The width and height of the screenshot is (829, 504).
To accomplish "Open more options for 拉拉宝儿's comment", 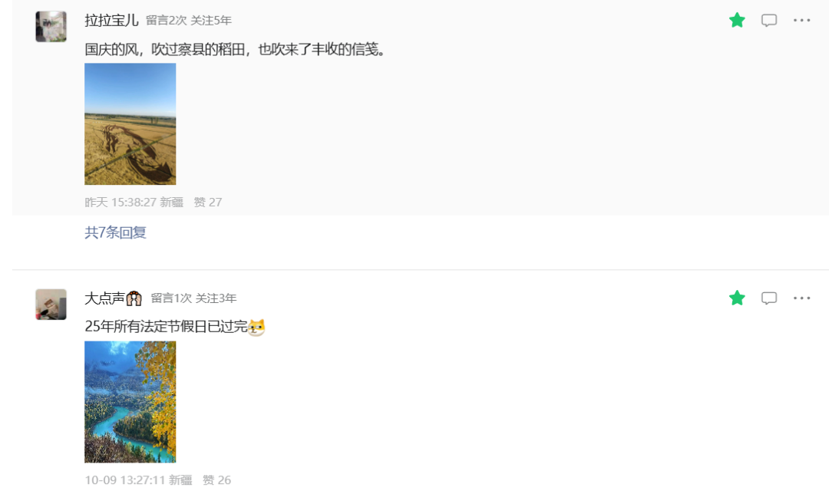I will pyautogui.click(x=801, y=20).
